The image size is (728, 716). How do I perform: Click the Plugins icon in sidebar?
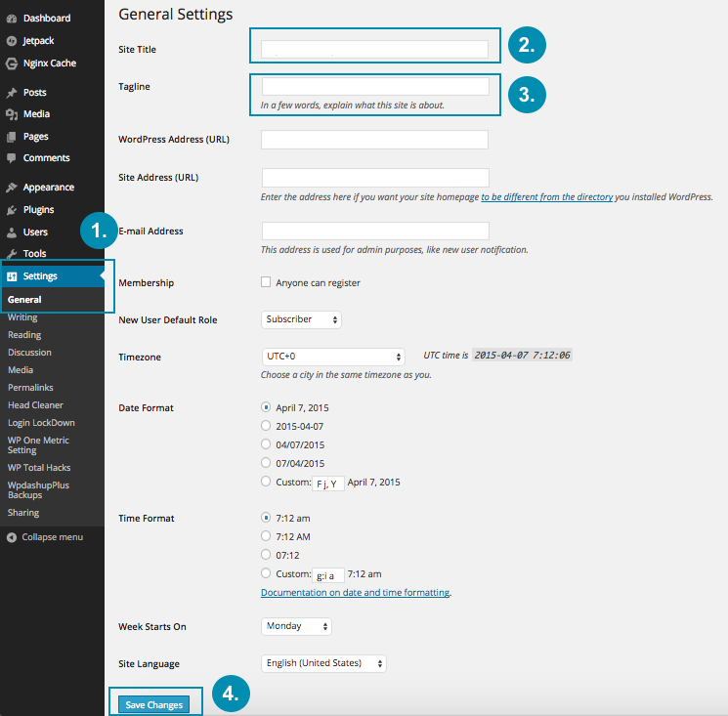(12, 210)
